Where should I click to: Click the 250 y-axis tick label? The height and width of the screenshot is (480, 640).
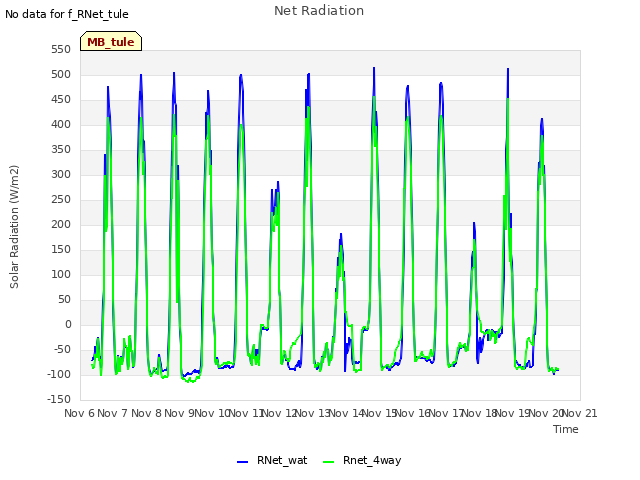pyautogui.click(x=61, y=200)
